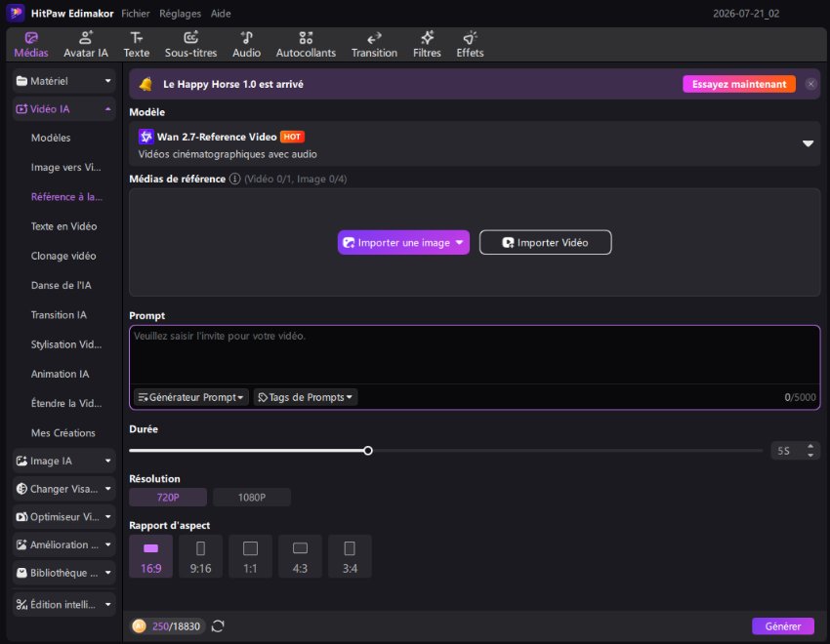Screen dimensions: 830x644
Task: Select 1:1 aspect ratio
Action: click(x=250, y=557)
